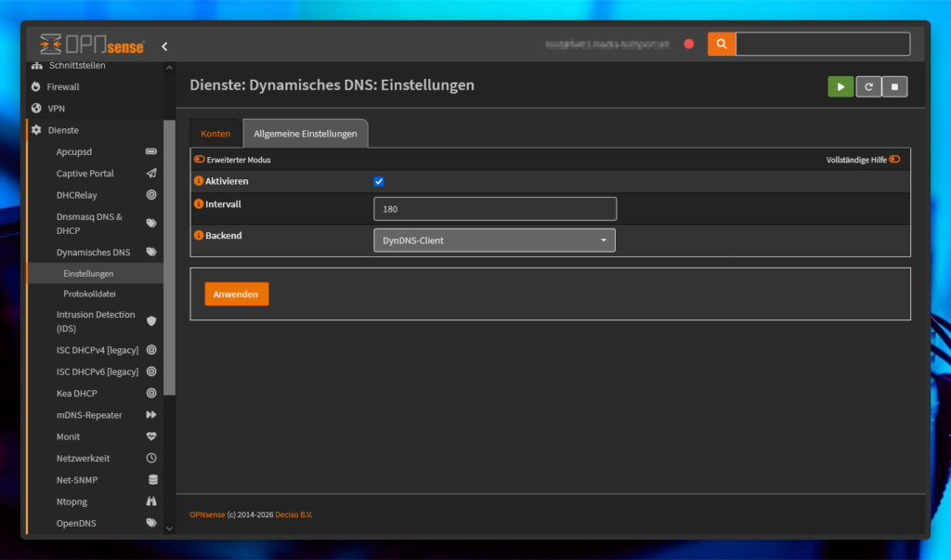Click the info icon next to Aktivieren
Image resolution: width=951 pixels, height=560 pixels.
[x=199, y=181]
